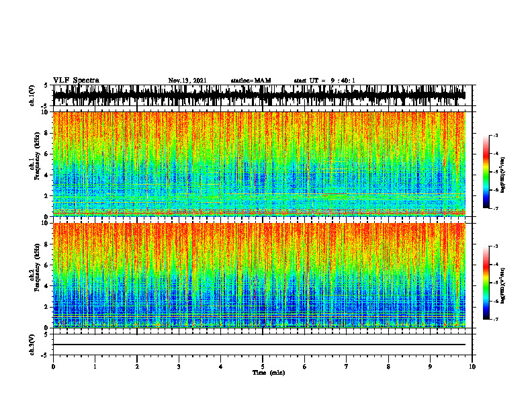
Task: Click the Time (min) axis label
Action: 269,373
